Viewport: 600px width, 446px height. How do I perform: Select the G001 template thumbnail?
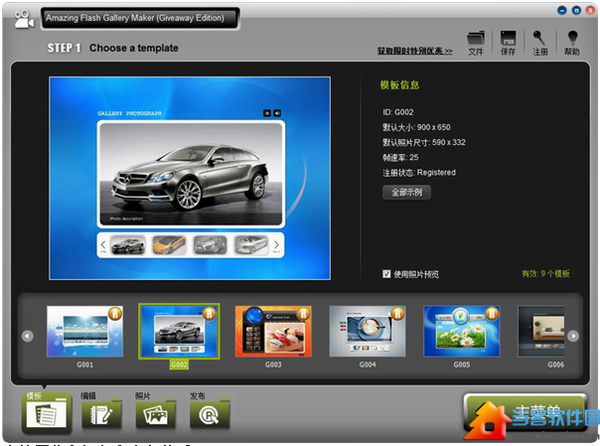[x=85, y=331]
